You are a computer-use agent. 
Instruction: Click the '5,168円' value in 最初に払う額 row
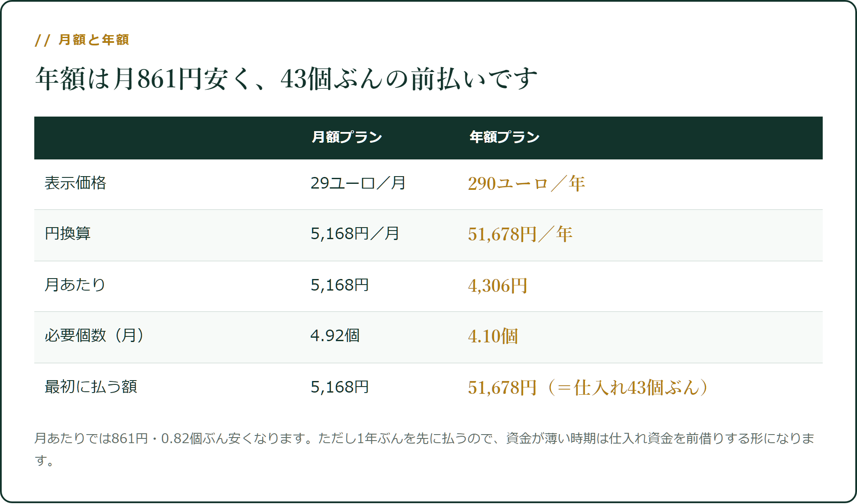tap(339, 387)
